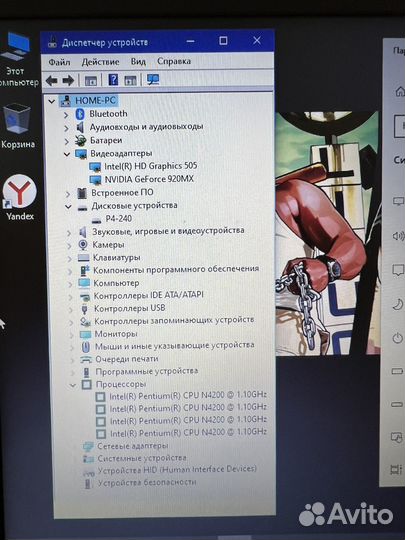Select NVIDIA GeForce 920MX adapter
Image resolution: width=405 pixels, height=540 pixels.
[x=149, y=179]
